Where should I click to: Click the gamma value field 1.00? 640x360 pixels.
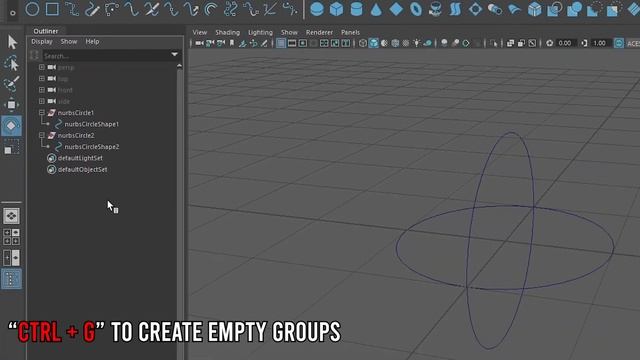click(x=599, y=43)
